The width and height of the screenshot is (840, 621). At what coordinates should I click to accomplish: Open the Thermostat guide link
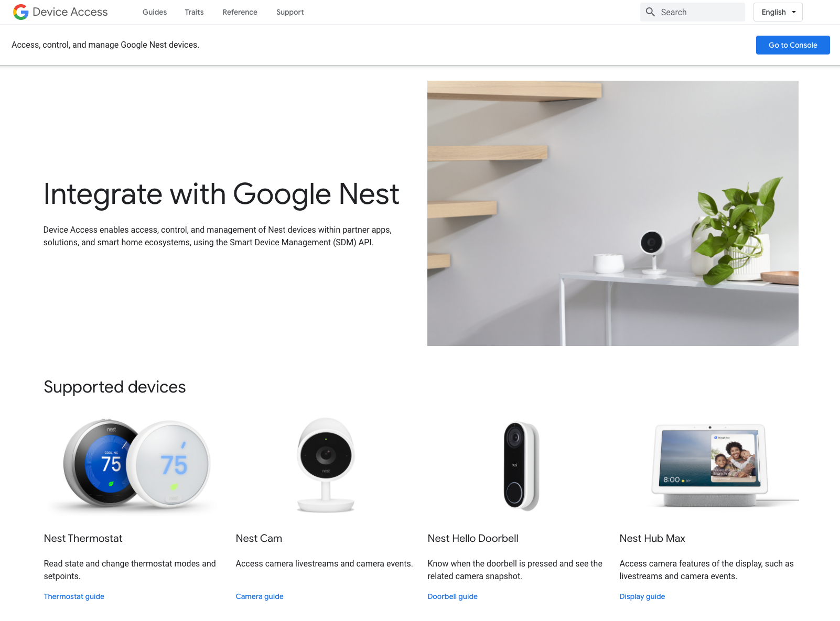tap(74, 596)
